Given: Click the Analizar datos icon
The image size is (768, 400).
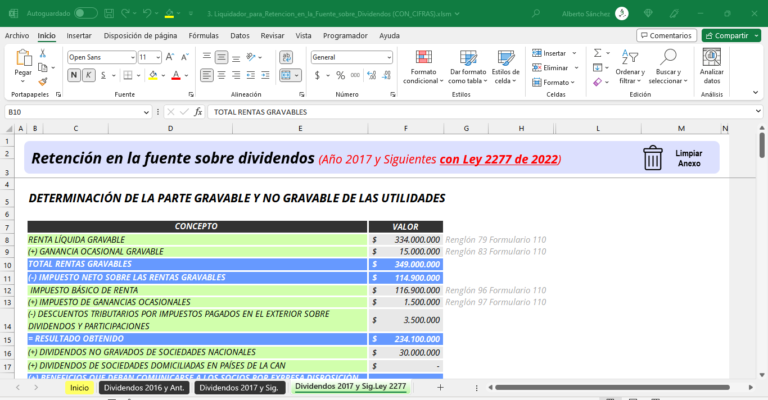Looking at the screenshot, I should click(x=712, y=57).
